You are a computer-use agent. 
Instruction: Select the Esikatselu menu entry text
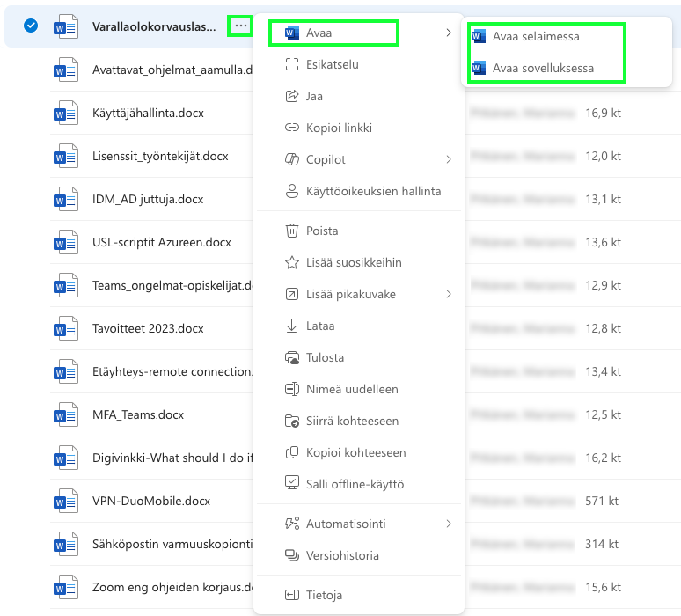[333, 65]
